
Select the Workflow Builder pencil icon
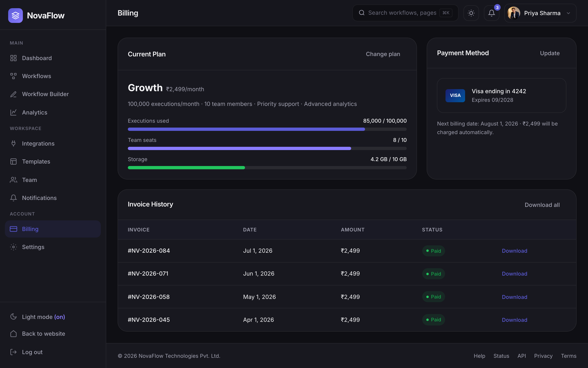coord(13,94)
